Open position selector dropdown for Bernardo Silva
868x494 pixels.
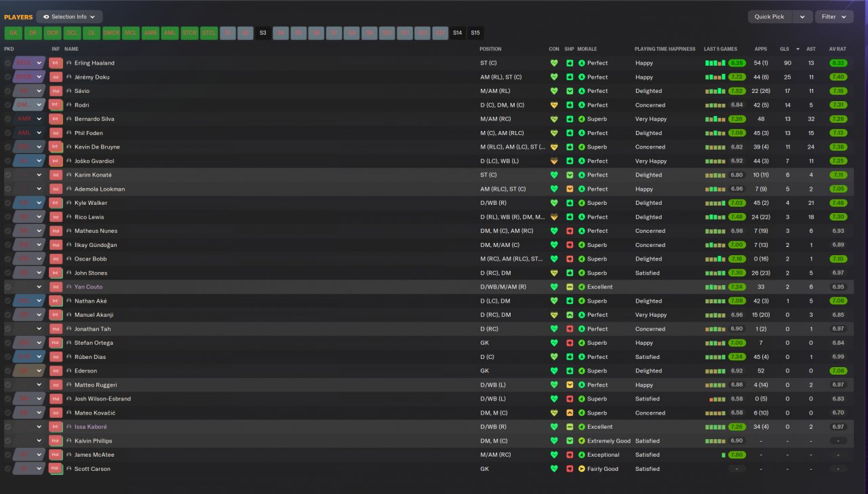point(39,119)
